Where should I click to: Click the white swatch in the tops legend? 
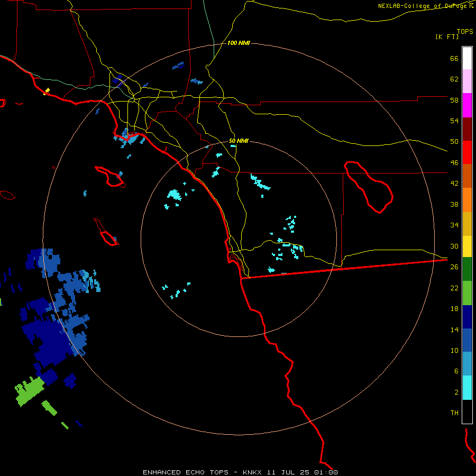point(467,58)
